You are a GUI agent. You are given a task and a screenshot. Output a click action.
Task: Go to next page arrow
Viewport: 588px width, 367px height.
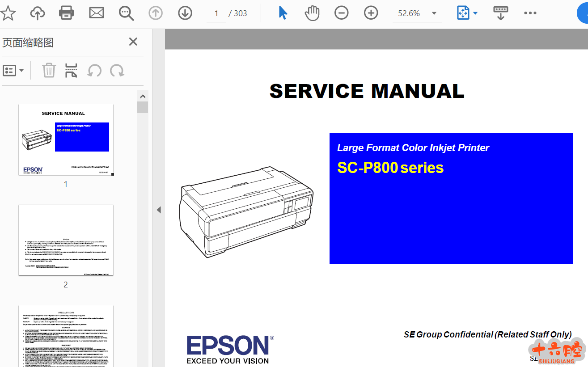(x=185, y=13)
